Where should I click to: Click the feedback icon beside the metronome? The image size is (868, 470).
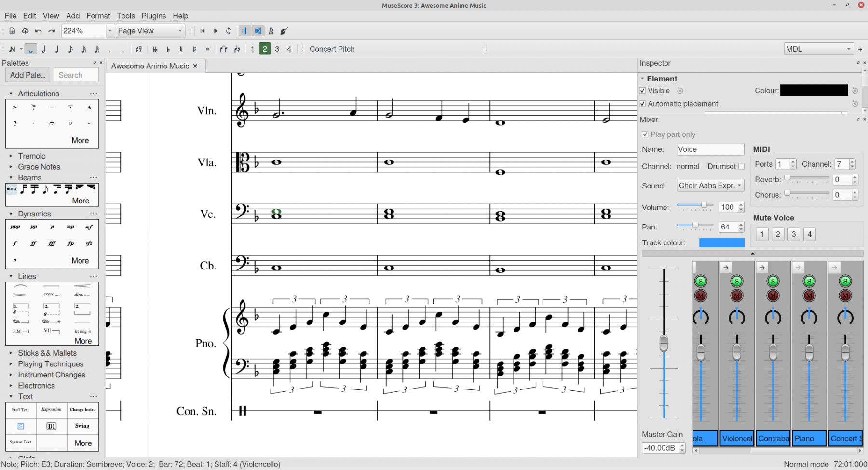[284, 31]
